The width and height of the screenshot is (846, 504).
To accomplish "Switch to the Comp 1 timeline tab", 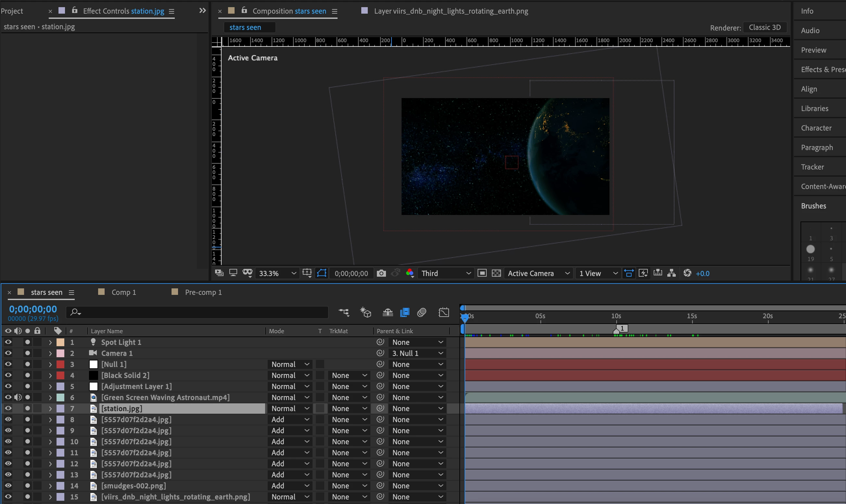I will pos(124,292).
